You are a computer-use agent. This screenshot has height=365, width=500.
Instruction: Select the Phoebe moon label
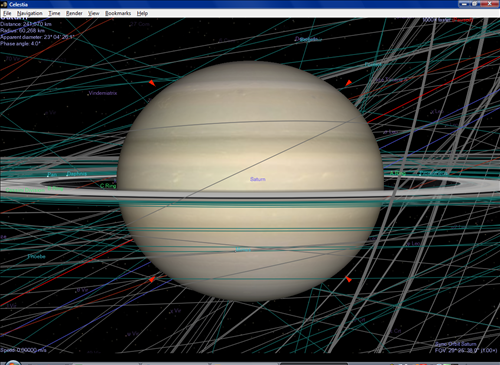[x=36, y=257]
